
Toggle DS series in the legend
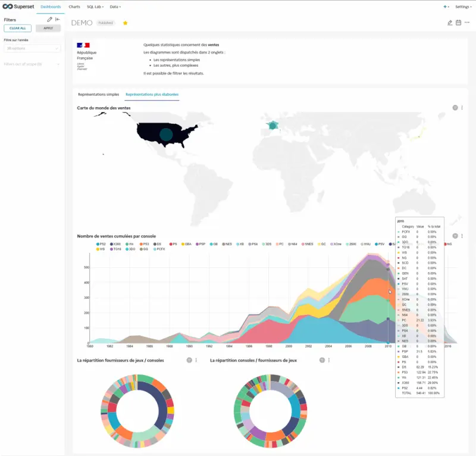[x=157, y=244]
